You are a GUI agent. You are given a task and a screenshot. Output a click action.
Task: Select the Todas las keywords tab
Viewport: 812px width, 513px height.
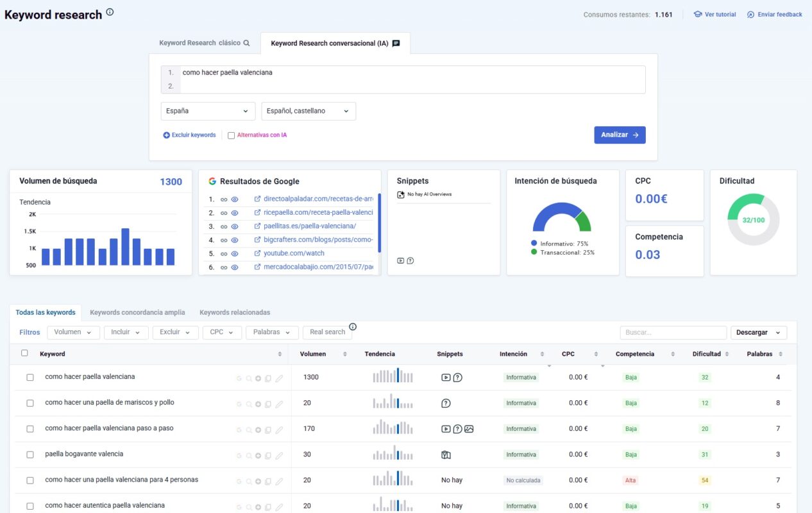point(46,312)
